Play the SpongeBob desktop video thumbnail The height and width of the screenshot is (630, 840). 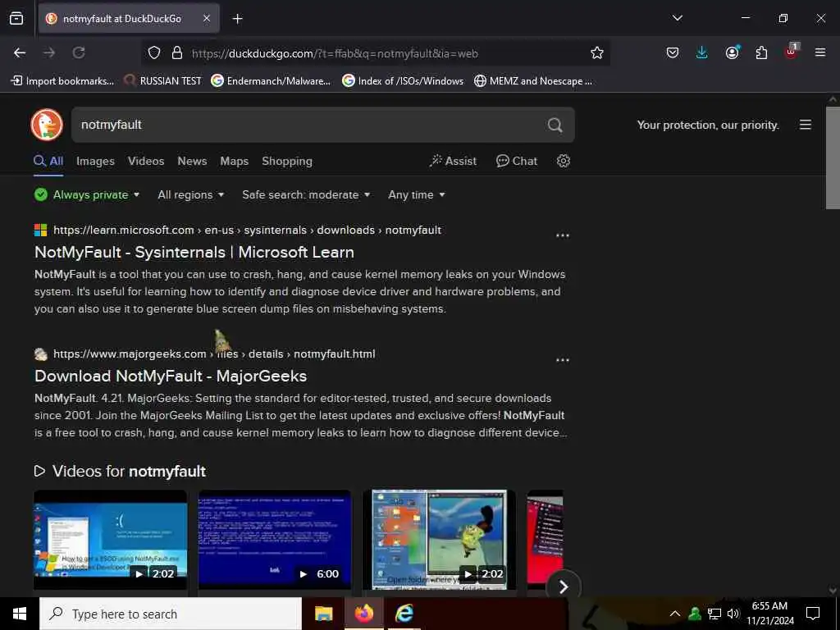coord(440,540)
